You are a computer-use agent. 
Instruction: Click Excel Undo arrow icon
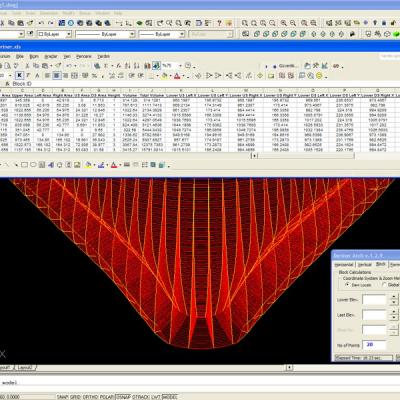(69, 66)
